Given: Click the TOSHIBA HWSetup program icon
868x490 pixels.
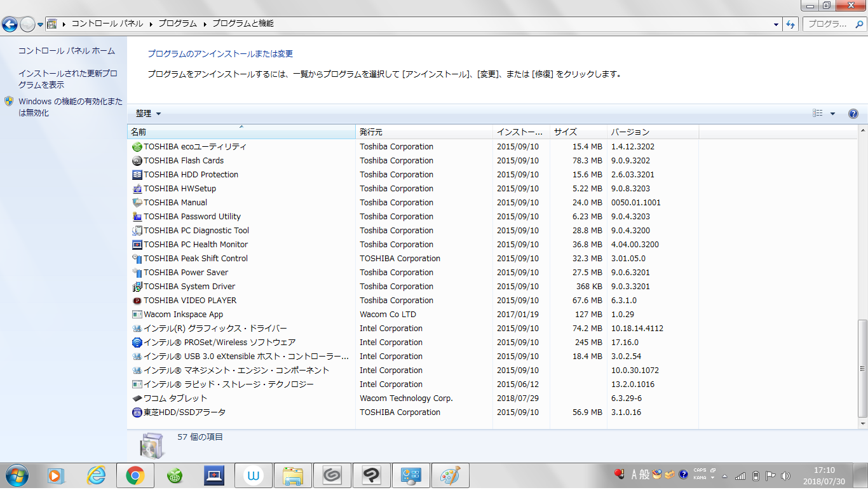Looking at the screenshot, I should click(x=137, y=189).
